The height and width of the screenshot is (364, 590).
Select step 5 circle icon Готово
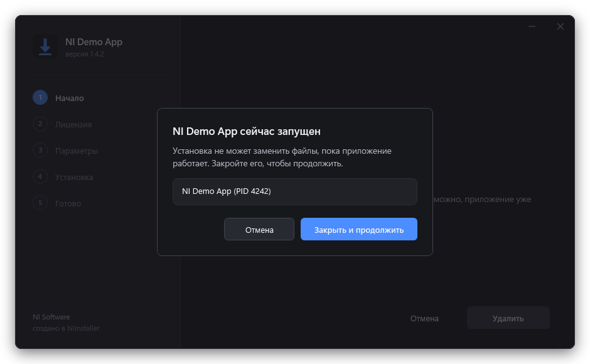point(40,203)
